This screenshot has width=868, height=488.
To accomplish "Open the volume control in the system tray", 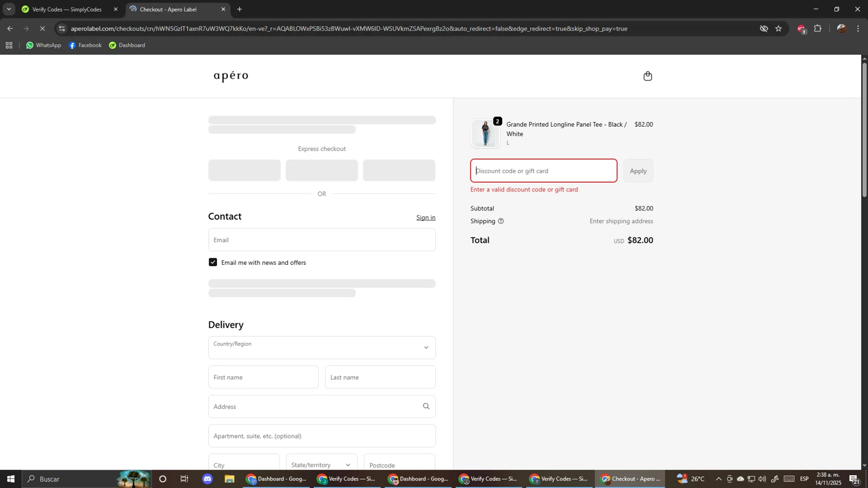I will (x=762, y=479).
